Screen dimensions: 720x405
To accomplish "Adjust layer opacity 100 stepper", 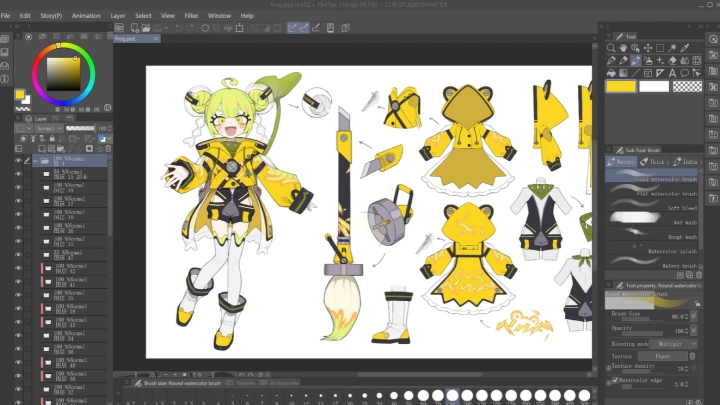I will click(110, 129).
